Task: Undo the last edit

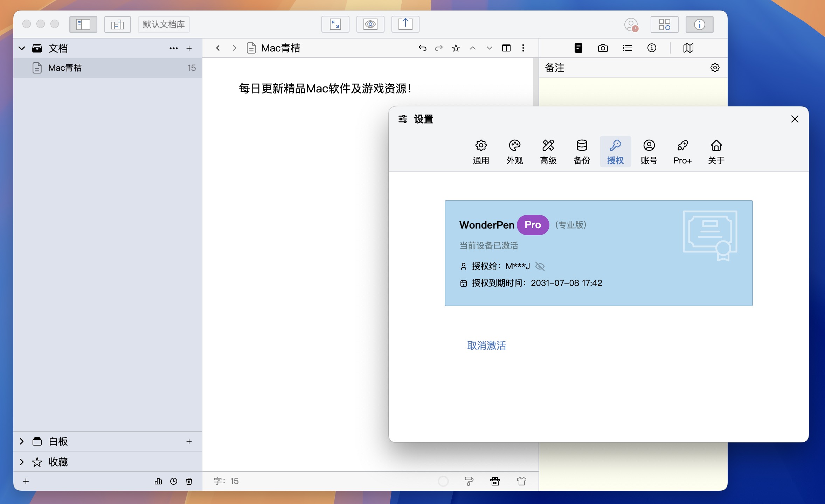Action: coord(422,48)
